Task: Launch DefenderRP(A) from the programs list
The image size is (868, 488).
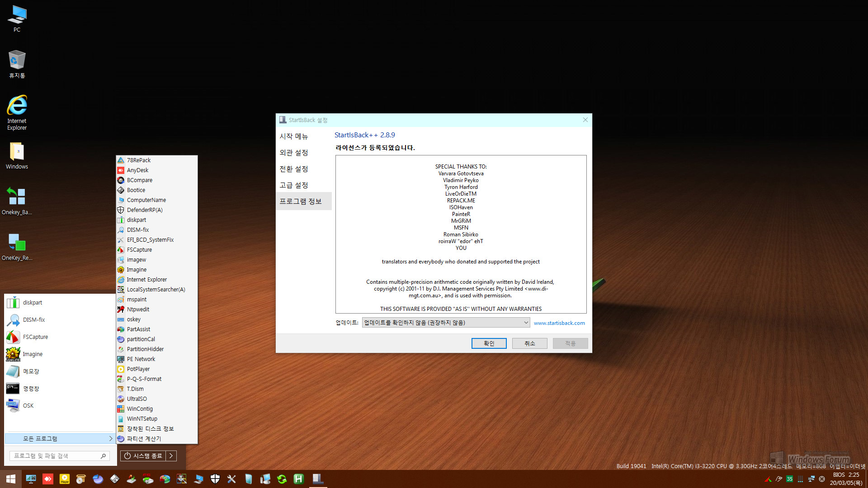Action: click(156, 210)
